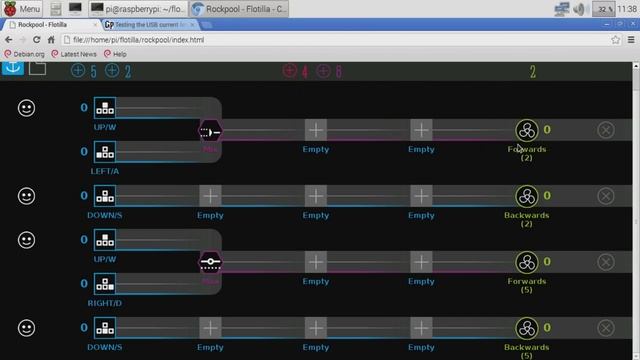
Task: Reload the Rockpool page
Action: [x=37, y=40]
